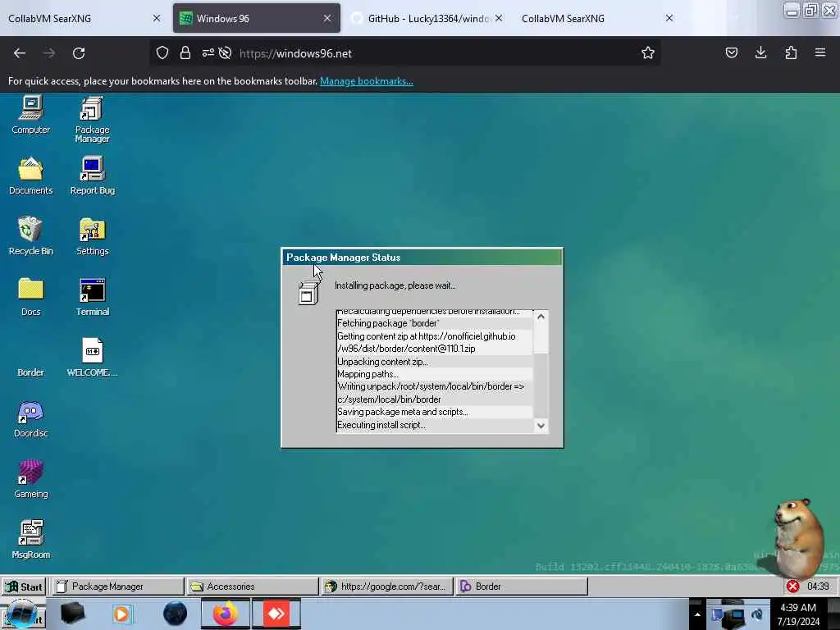Screen dimensions: 840x630
Task: Go back in browser
Action: (x=20, y=53)
